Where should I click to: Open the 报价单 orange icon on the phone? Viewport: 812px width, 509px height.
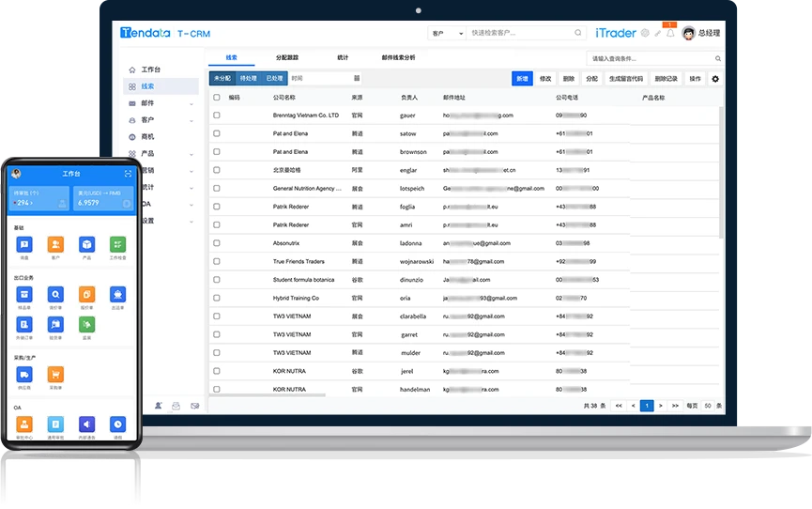86,294
